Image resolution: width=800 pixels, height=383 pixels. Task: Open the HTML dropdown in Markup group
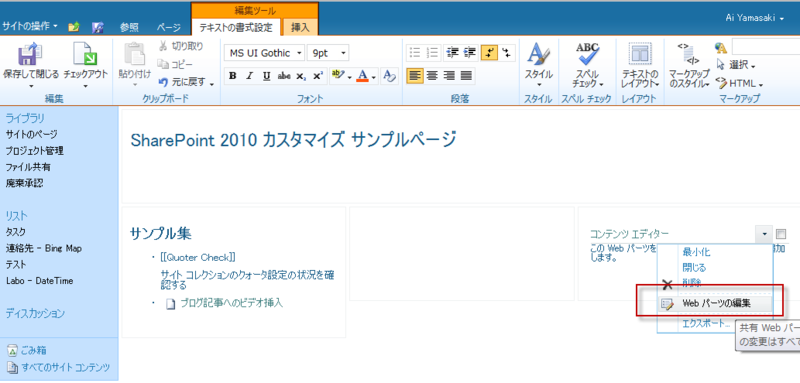739,83
